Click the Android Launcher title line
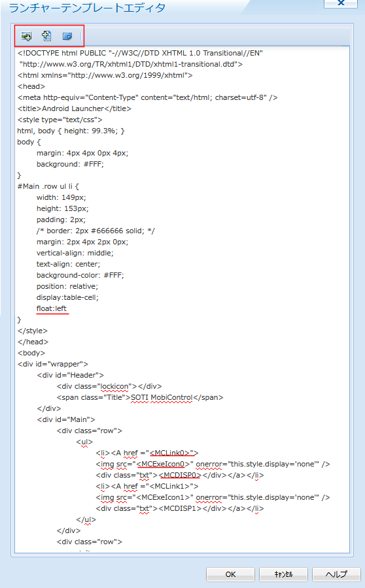The height and width of the screenshot is (588, 365). coord(75,108)
